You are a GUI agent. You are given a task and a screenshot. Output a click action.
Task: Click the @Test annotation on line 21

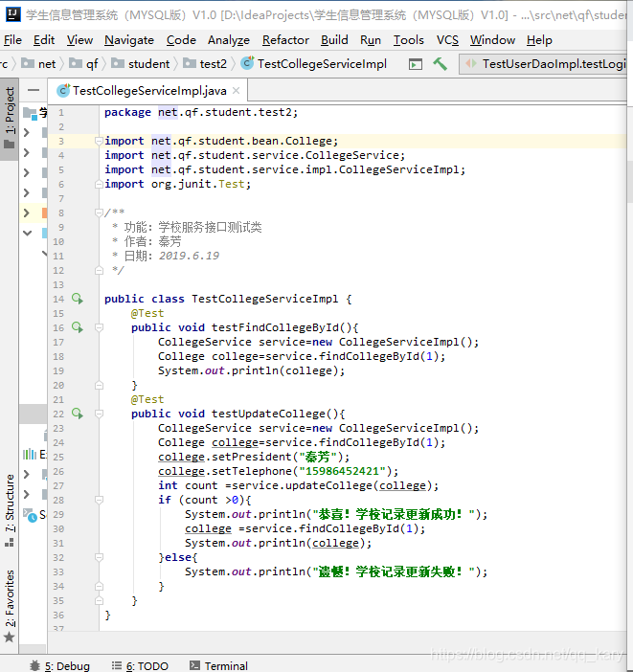[147, 399]
